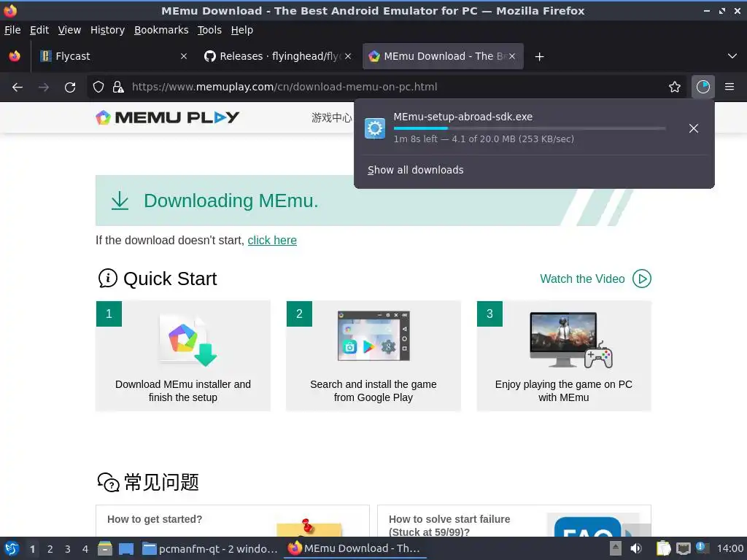
Task: Click the MEmu installer download thumbnail
Action: (x=187, y=340)
